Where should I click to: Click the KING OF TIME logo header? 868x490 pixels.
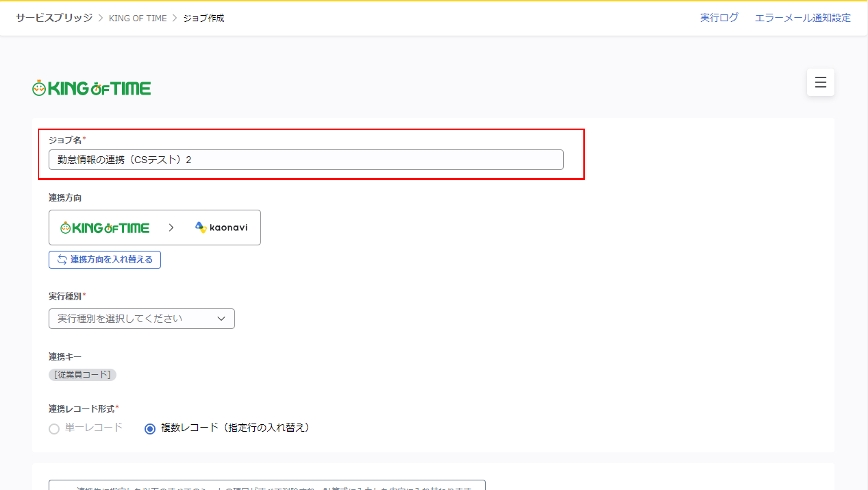pos(91,88)
